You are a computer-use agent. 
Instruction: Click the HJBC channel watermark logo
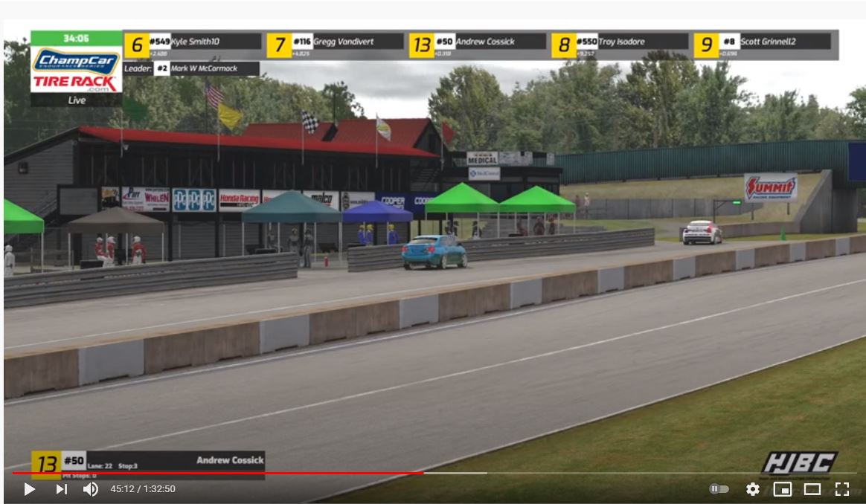(799, 462)
